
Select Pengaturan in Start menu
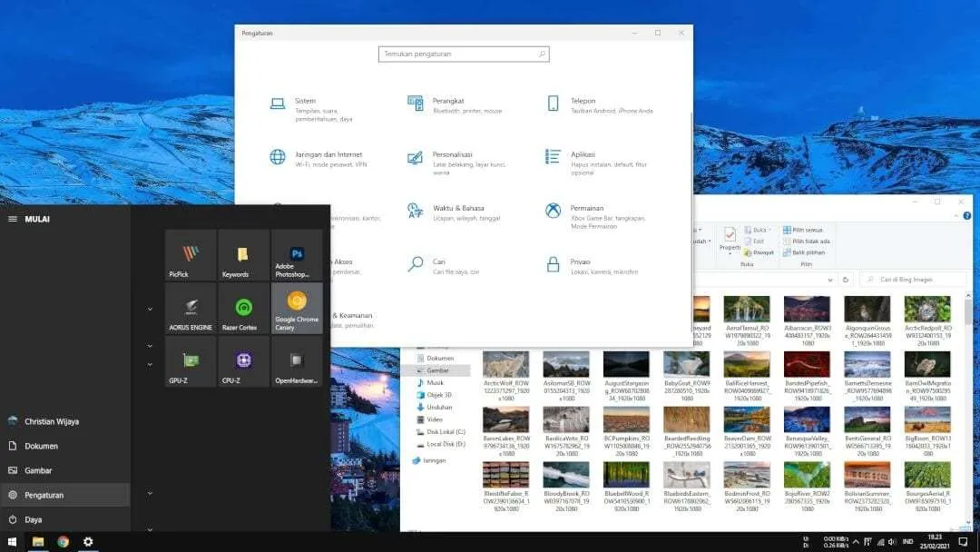tap(65, 495)
